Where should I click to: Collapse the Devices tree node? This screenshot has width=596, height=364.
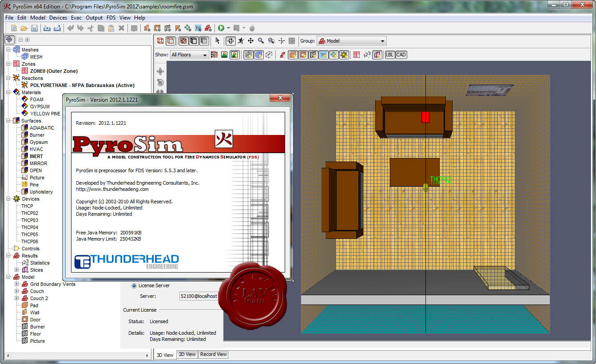tap(8, 199)
